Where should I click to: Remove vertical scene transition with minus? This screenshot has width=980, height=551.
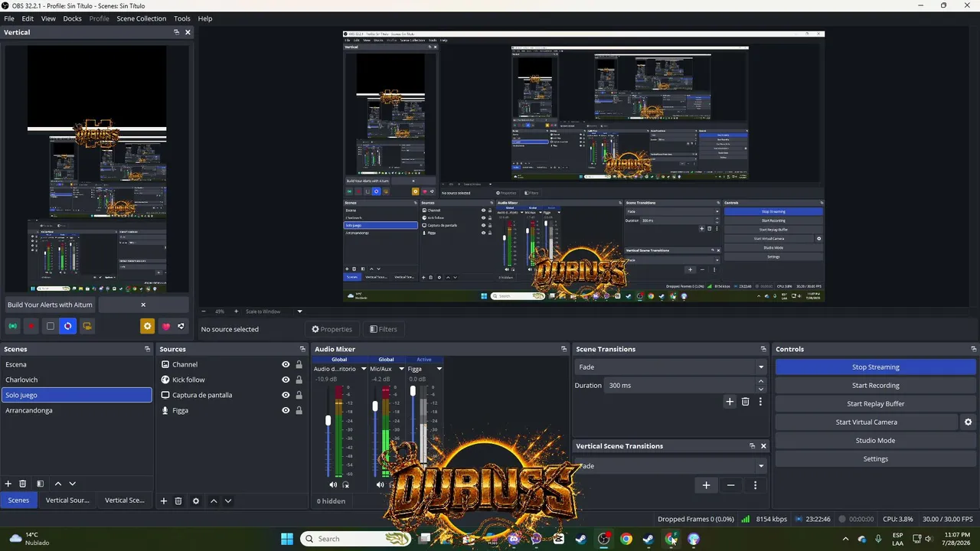pos(730,485)
